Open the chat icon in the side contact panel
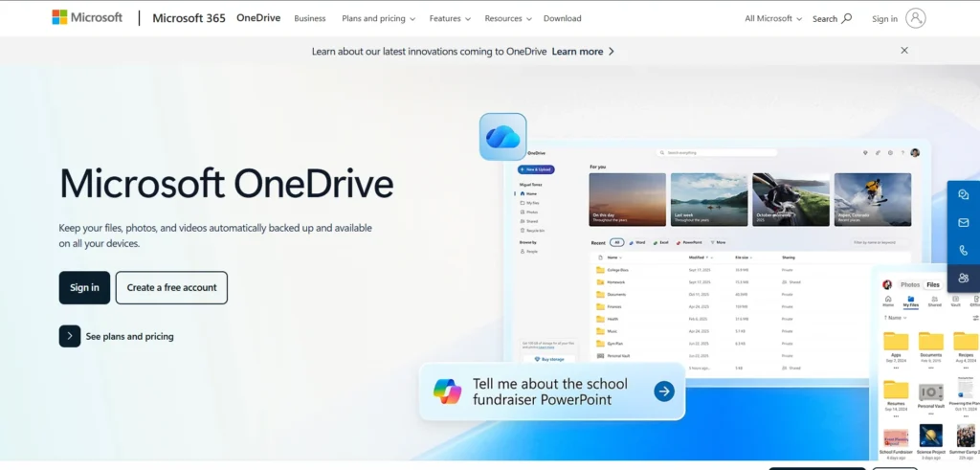980x470 pixels. 963,194
